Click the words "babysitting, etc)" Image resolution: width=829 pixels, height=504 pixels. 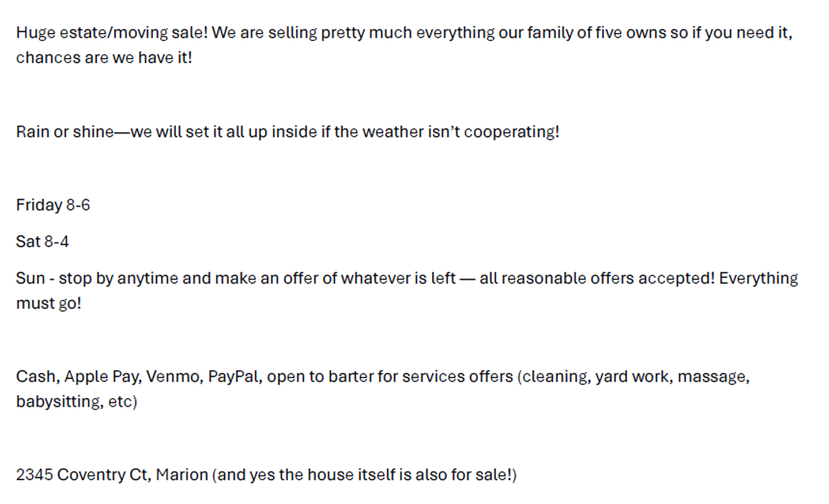[76, 401]
